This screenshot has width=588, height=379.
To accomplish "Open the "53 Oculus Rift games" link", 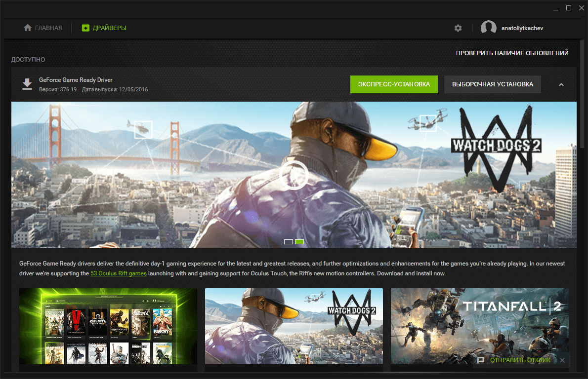I will coord(118,273).
